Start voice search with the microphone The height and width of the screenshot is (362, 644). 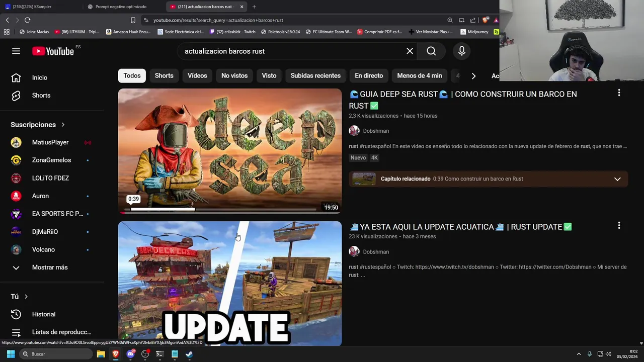click(x=461, y=51)
